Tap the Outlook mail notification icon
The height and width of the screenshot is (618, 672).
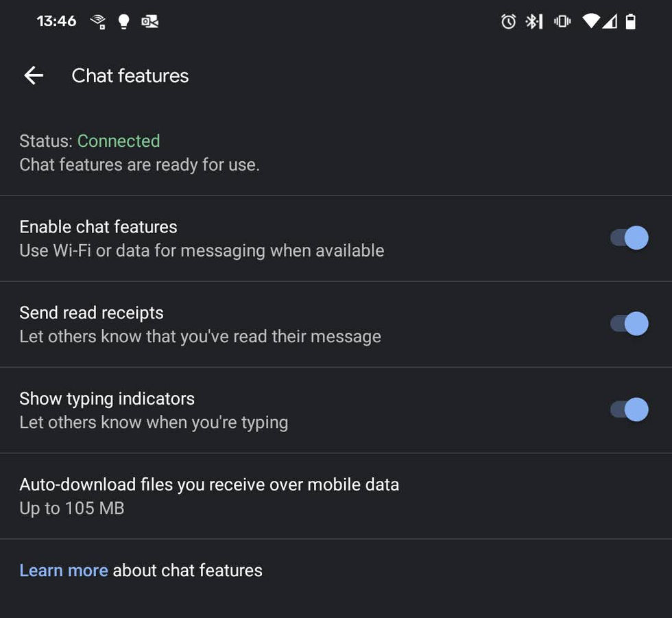click(x=150, y=21)
